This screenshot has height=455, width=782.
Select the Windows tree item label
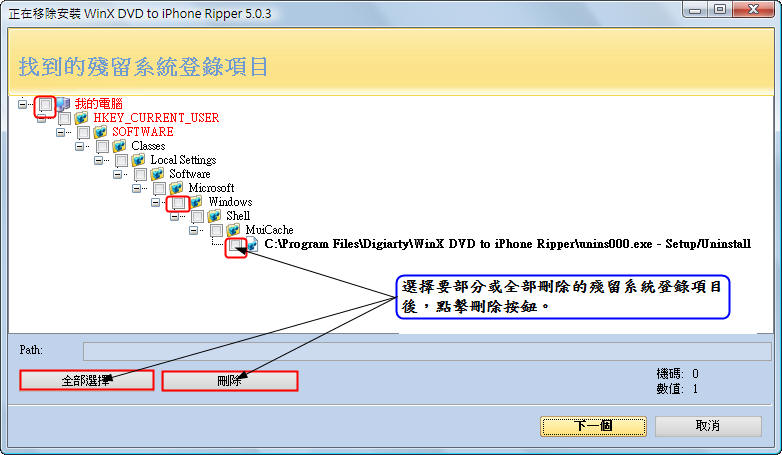click(230, 202)
